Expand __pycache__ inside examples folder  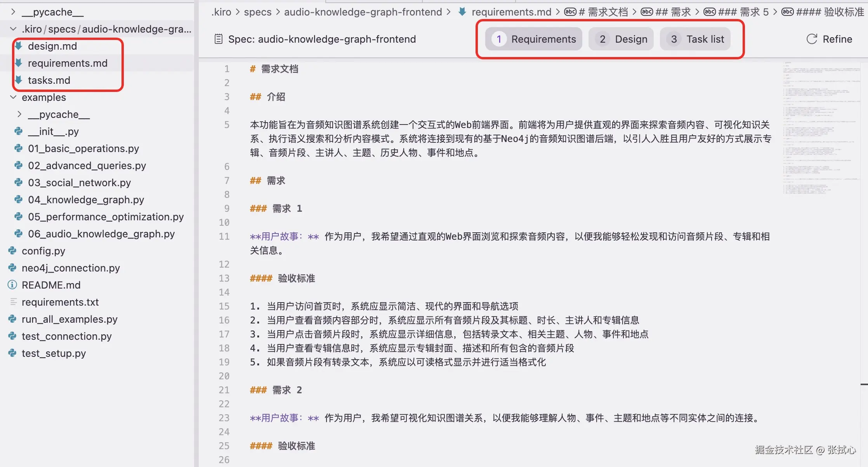[19, 114]
